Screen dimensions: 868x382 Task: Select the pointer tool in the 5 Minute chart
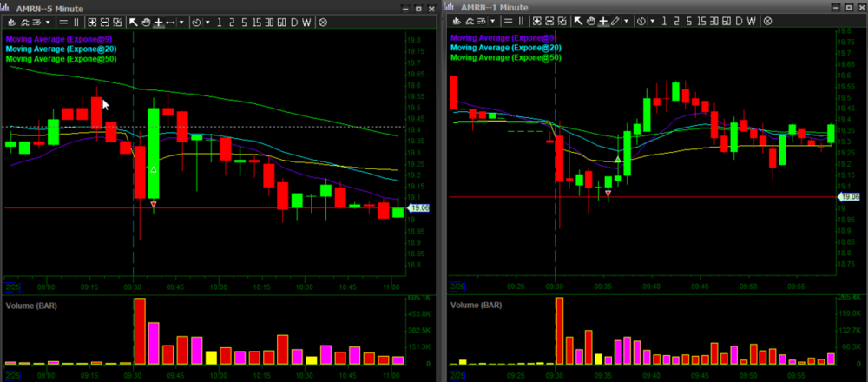(x=134, y=22)
